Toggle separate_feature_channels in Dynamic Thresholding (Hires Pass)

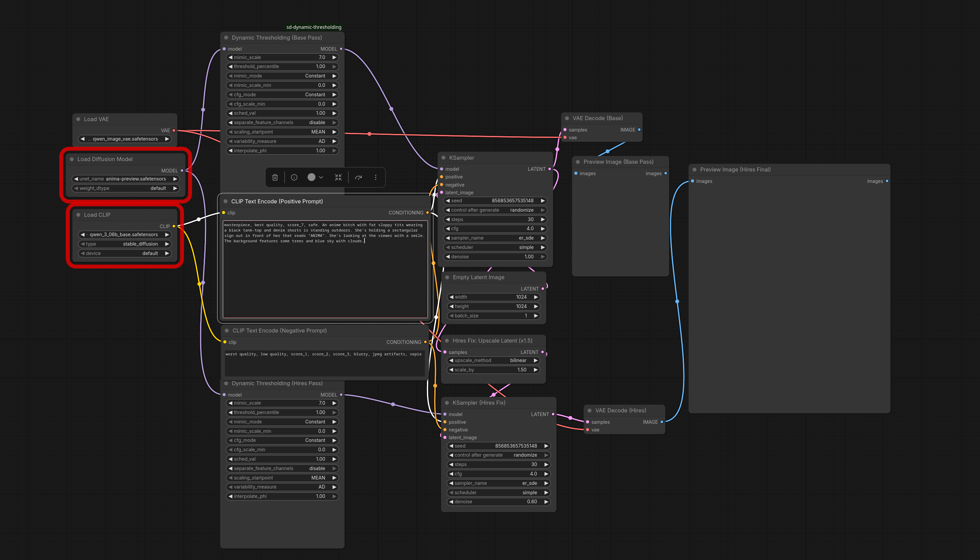tap(283, 468)
